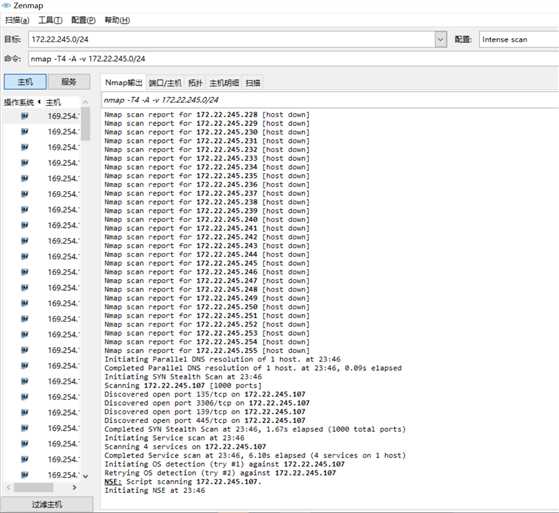Click the 命令 command field showing nmap -T4 -A -v
Screen dimensions: 559x513
pos(293,59)
